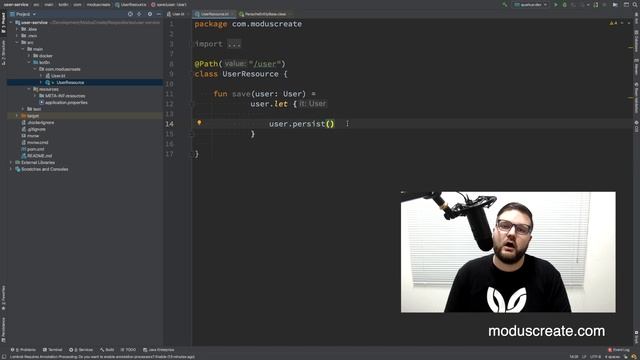Toggle the Project tool window button on left strip

pos(4,22)
